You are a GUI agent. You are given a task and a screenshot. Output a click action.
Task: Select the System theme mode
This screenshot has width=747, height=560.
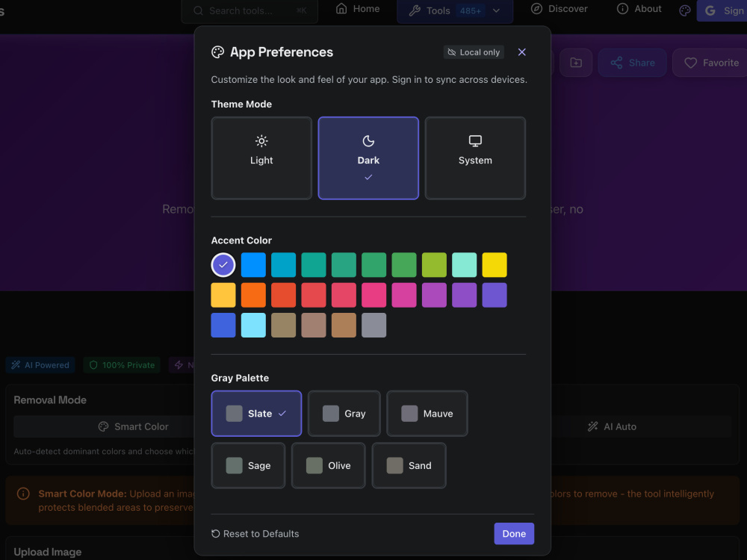point(475,158)
